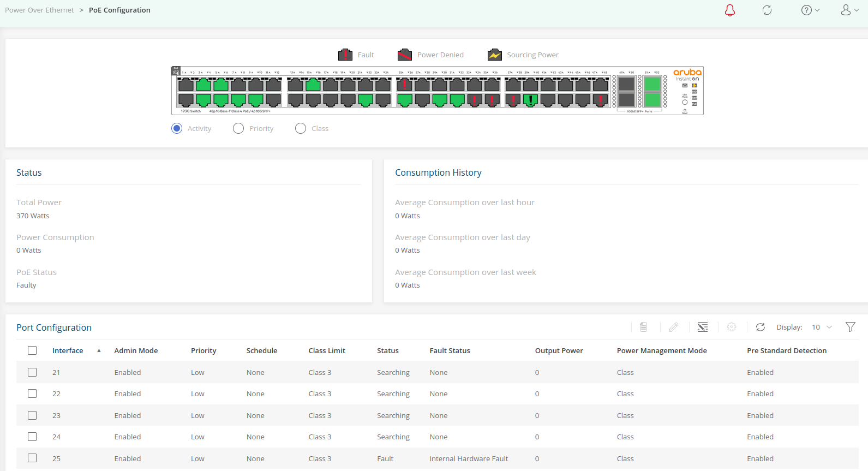Screen dimensions: 868x471
Task: Click the refresh icon in top header
Action: (x=767, y=10)
